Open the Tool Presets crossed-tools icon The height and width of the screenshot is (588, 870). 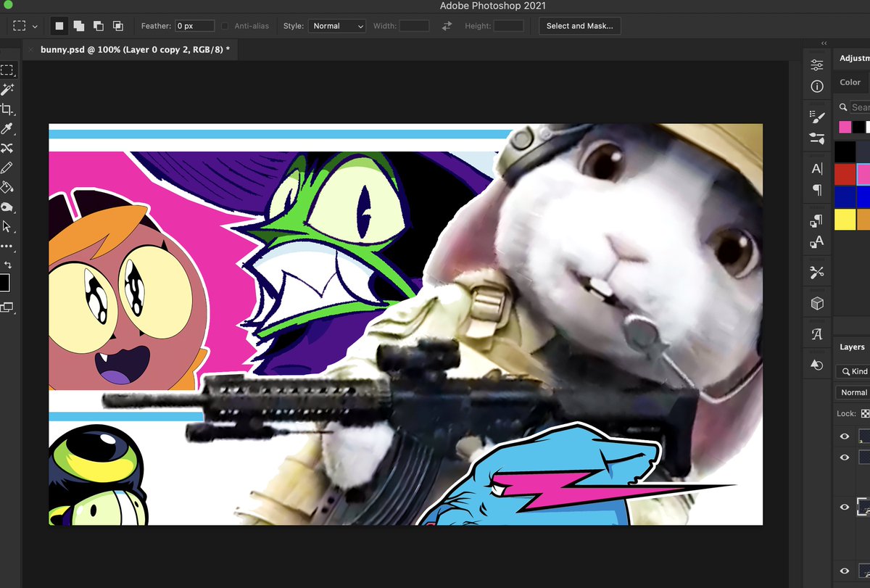pos(817,273)
